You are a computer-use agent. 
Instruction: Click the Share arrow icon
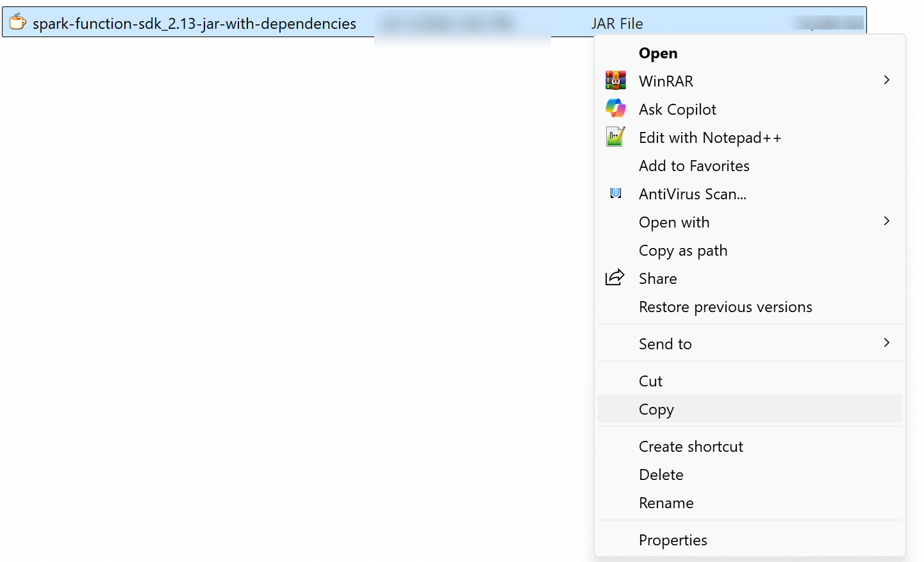[615, 277]
